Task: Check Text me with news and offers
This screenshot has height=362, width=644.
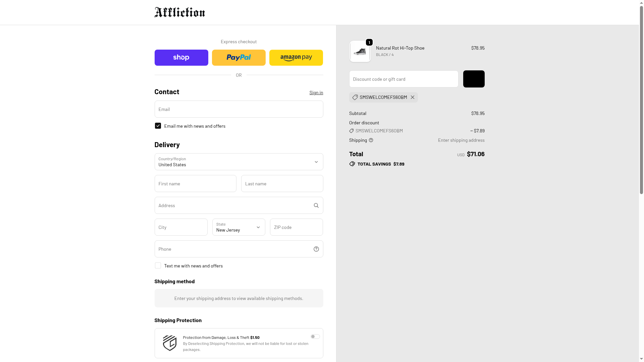Action: pos(158,265)
